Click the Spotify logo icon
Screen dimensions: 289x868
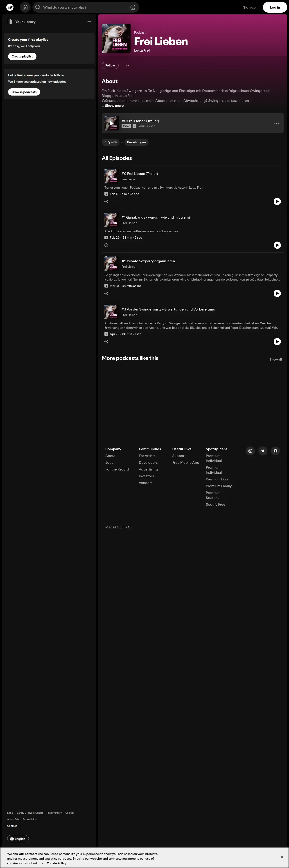[x=10, y=7]
